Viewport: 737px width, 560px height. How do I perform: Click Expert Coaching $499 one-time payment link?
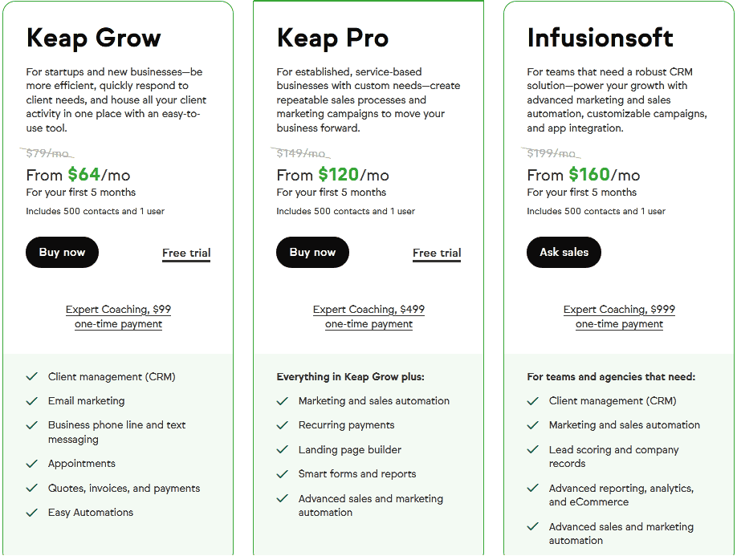(x=368, y=316)
